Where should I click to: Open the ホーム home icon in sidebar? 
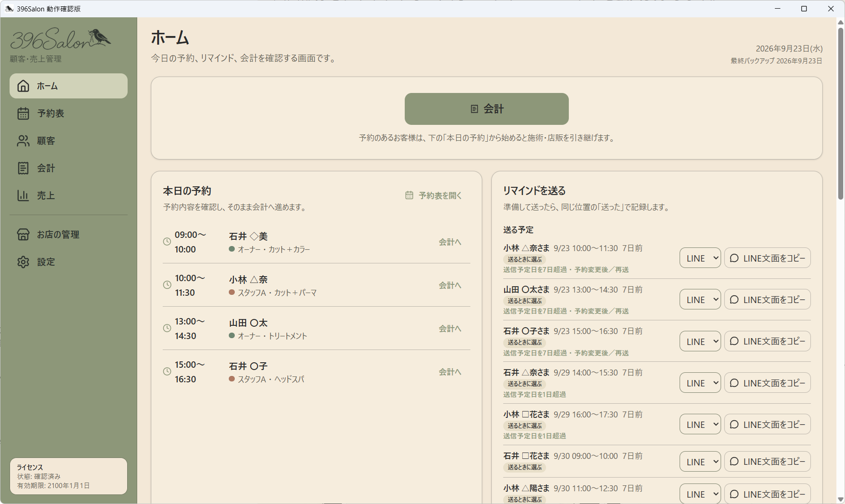point(23,86)
